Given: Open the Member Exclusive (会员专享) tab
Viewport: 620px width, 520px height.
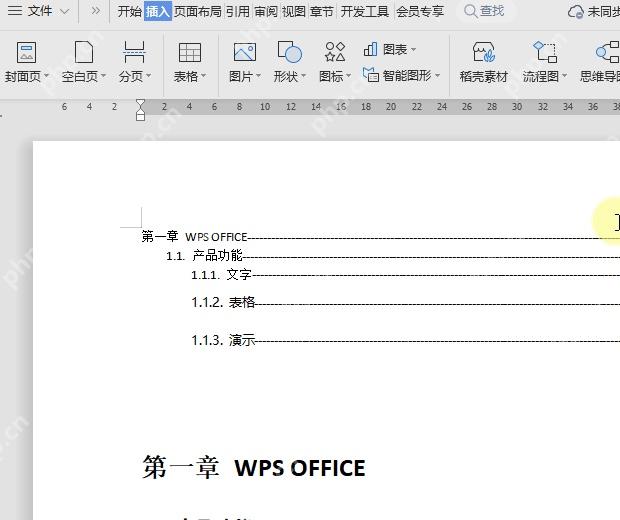Looking at the screenshot, I should click(420, 11).
